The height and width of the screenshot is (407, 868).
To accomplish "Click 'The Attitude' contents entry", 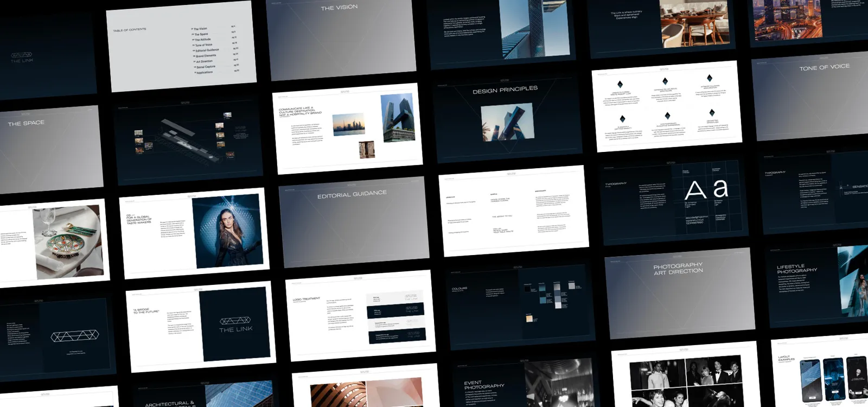I will point(201,40).
